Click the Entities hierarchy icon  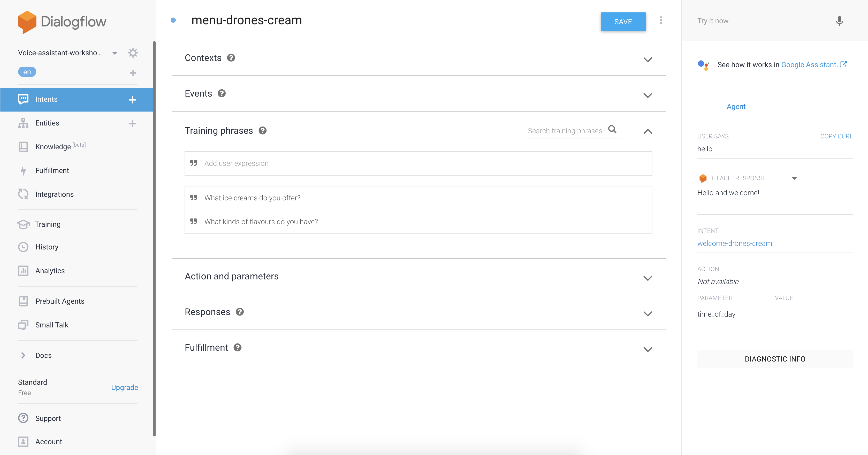(x=23, y=123)
